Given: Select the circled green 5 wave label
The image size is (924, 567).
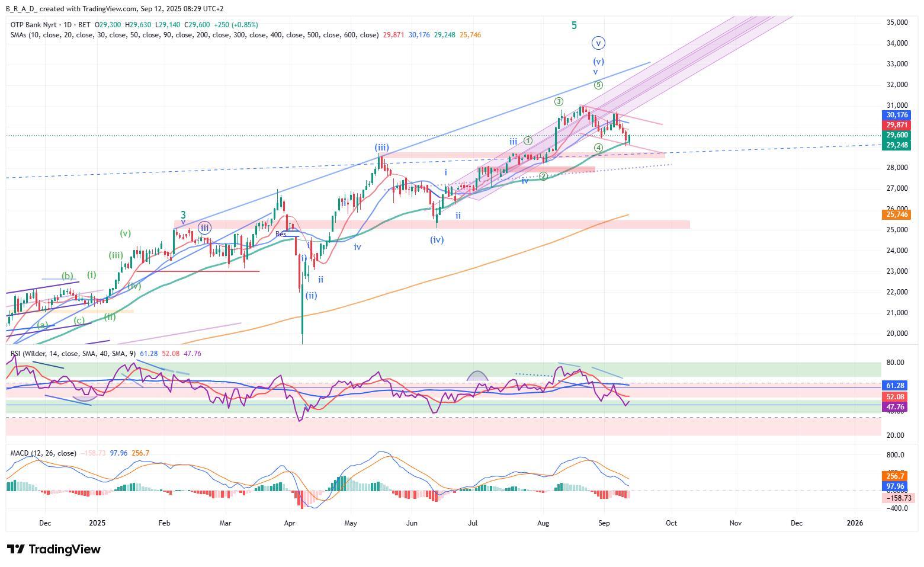Looking at the screenshot, I should [x=598, y=85].
